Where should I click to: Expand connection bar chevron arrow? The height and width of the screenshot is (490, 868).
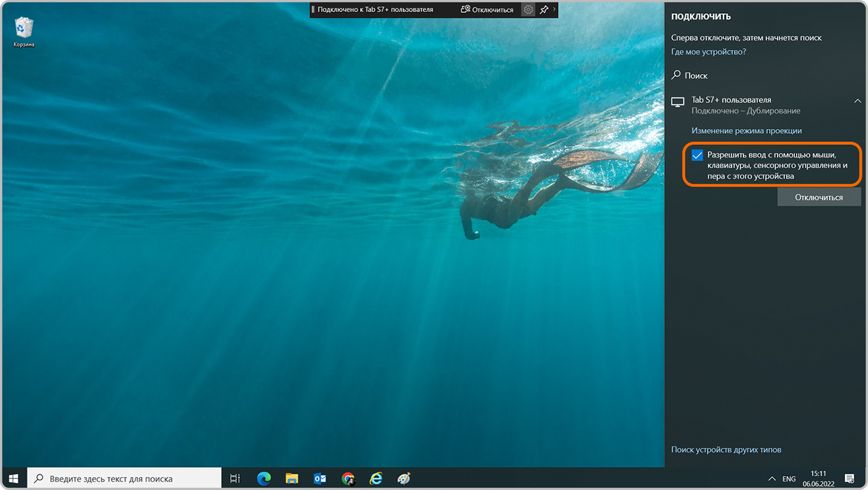click(x=554, y=9)
